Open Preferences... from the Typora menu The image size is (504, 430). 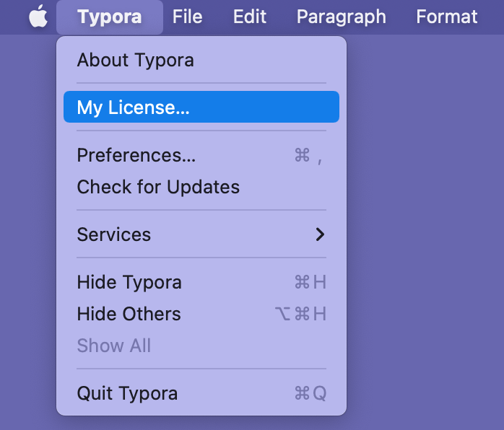point(136,155)
